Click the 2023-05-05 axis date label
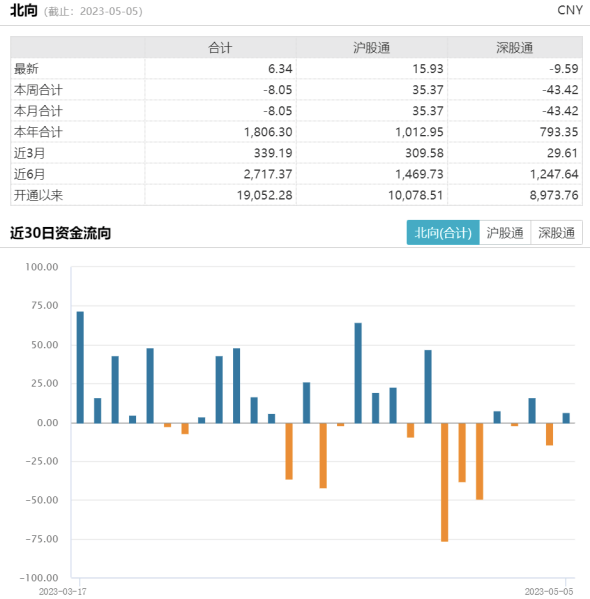This screenshot has height=599, width=590. pyautogui.click(x=549, y=591)
